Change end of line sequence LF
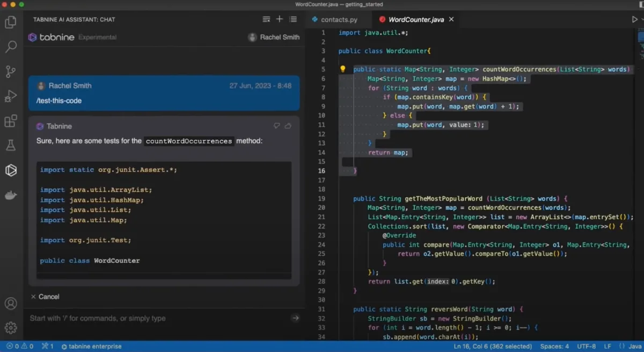This screenshot has width=644, height=352. tap(608, 347)
